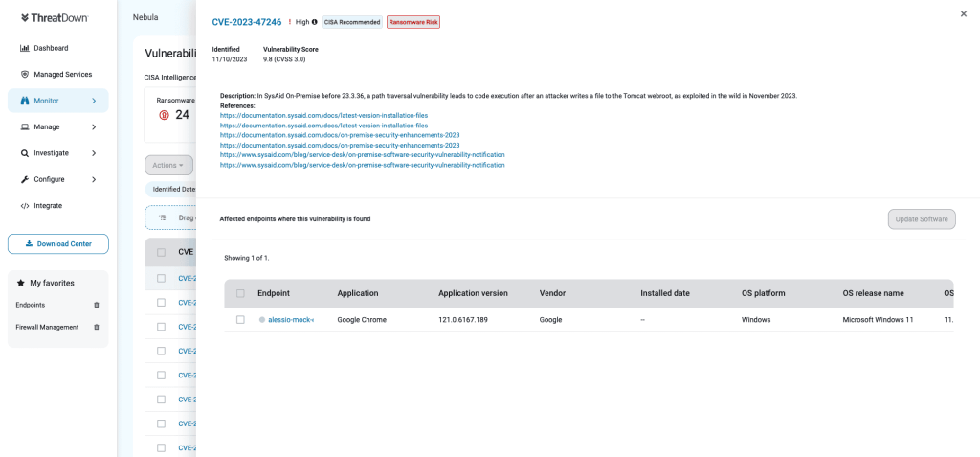Expand the Investigate menu chevron
The width and height of the screenshot is (980, 457).
click(94, 153)
